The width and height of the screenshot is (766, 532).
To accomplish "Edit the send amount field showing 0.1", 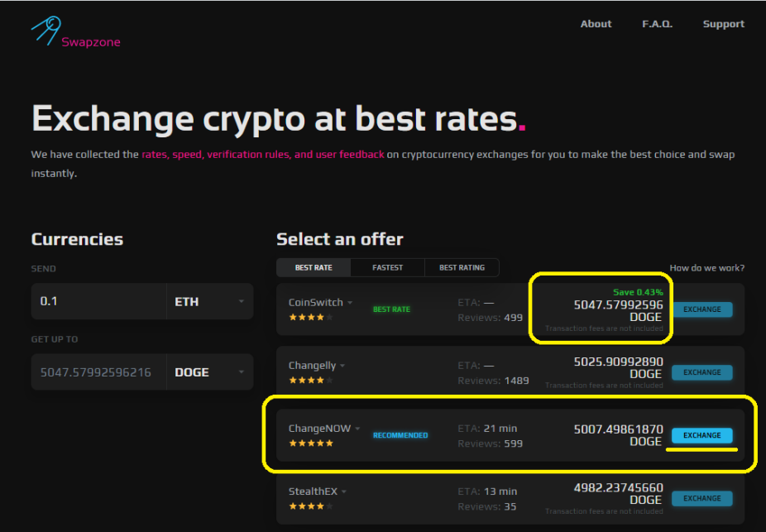I will (x=98, y=301).
